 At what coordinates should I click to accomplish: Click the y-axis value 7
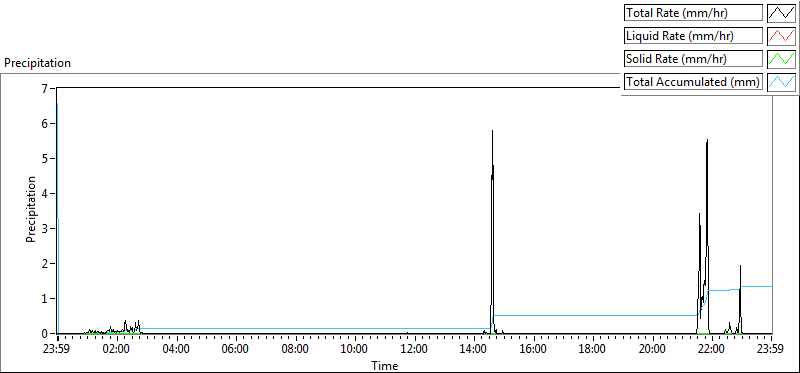44,88
